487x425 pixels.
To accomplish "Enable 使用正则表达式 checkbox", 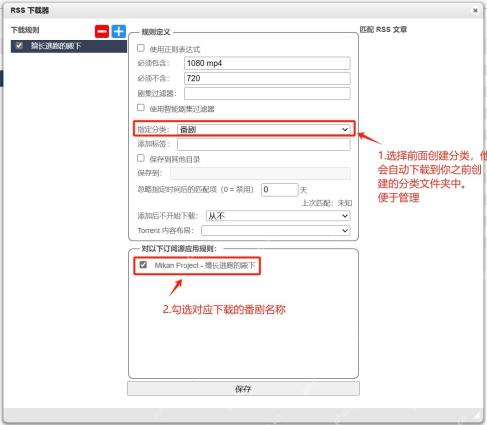I will 141,48.
